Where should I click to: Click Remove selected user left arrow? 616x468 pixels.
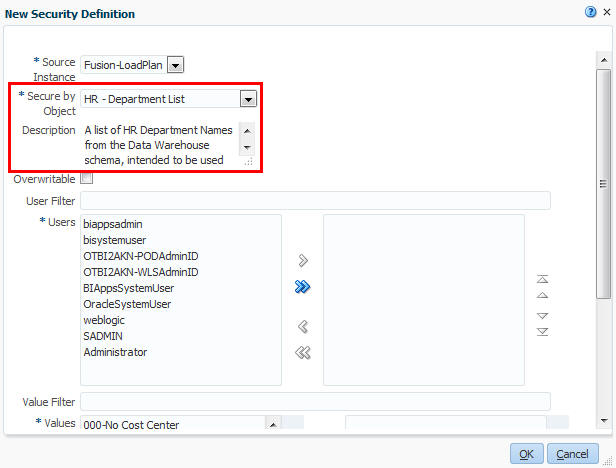point(303,326)
